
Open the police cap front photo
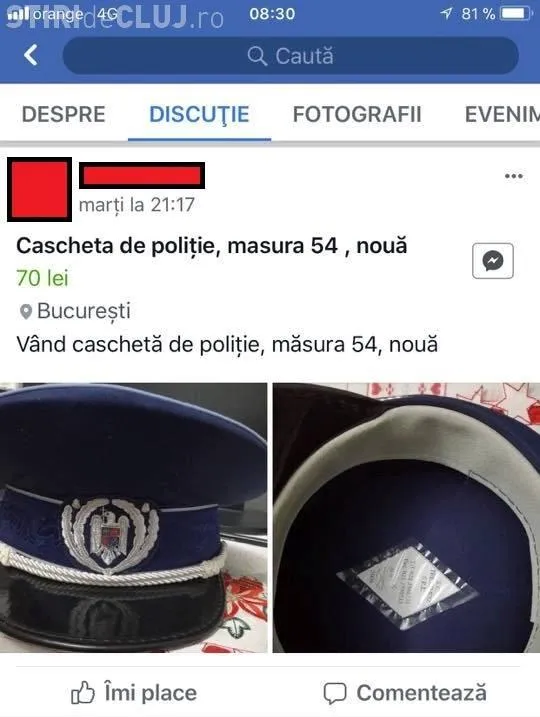pyautogui.click(x=134, y=518)
